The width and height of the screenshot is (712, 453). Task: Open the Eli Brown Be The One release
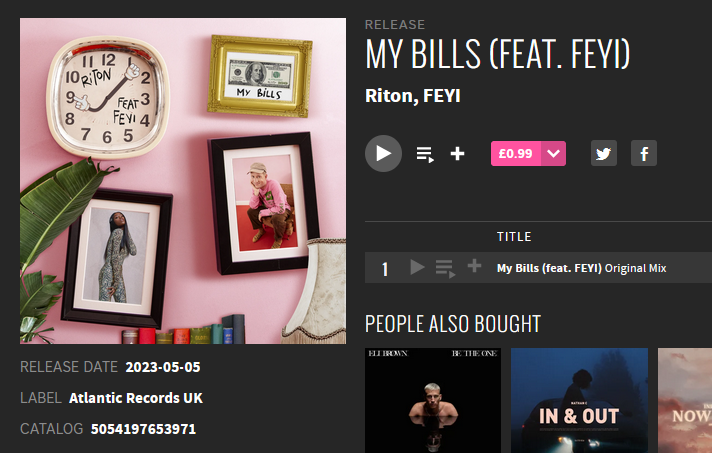[433, 400]
